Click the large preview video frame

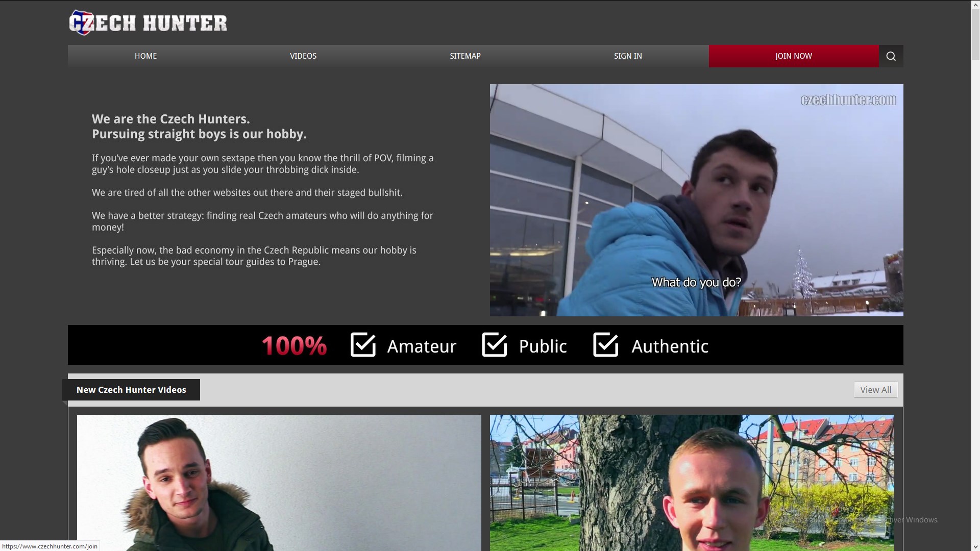696,200
